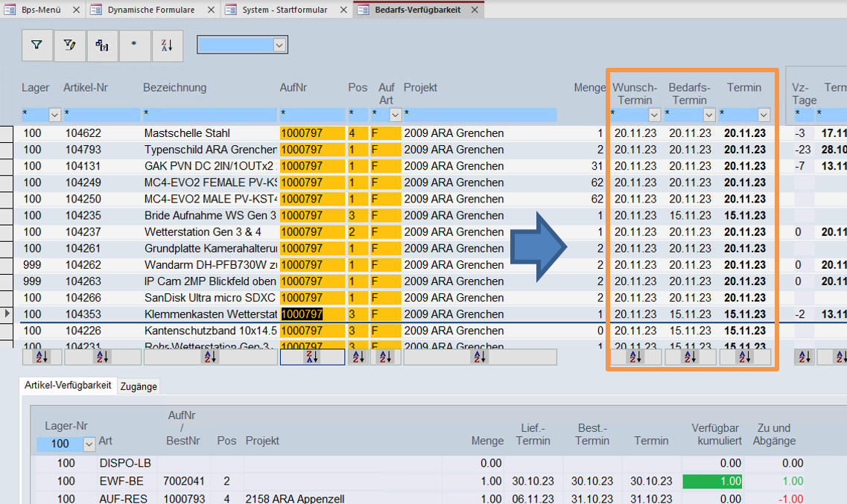Viewport: 847px width, 504px height.
Task: Click the IP Cam 2MP Blickfeld oben cell
Action: [210, 281]
